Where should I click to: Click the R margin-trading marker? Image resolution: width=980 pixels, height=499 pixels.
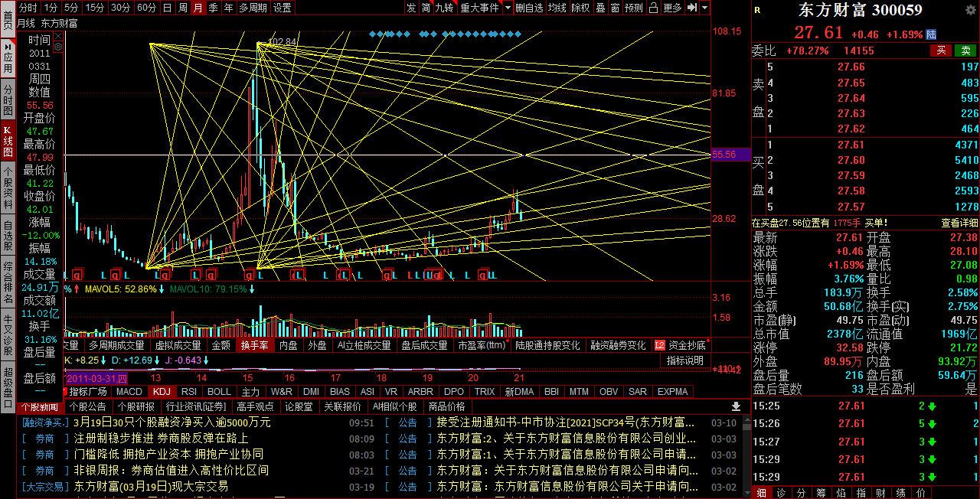pyautogui.click(x=758, y=10)
